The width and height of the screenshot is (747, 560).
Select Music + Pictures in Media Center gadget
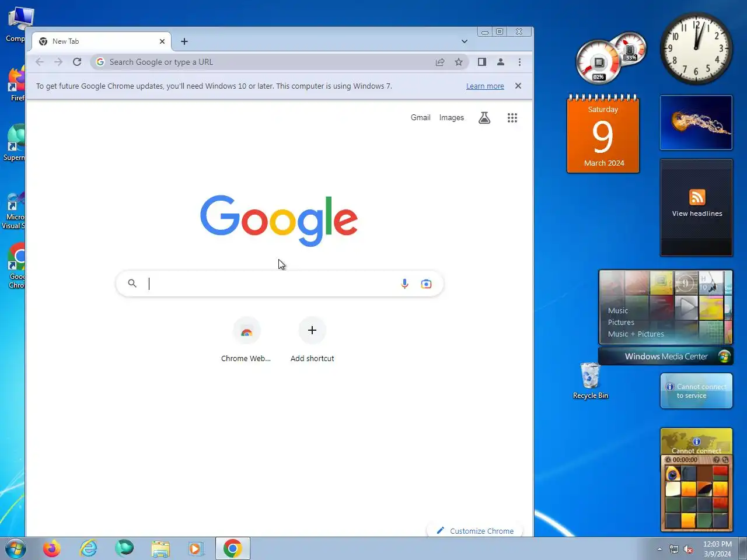[x=636, y=334]
